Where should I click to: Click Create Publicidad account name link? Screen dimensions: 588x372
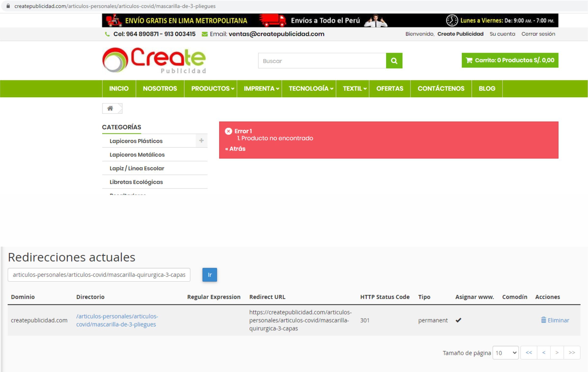click(x=460, y=34)
